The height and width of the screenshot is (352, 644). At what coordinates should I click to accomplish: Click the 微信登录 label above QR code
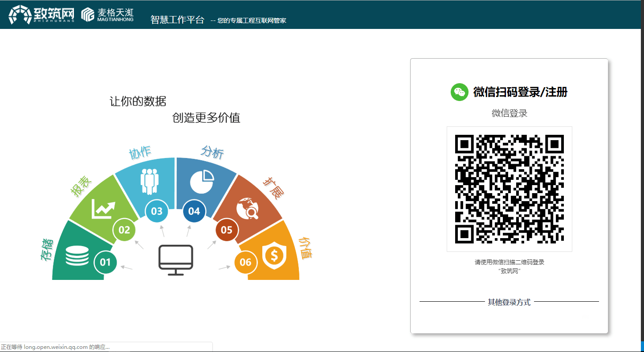[x=509, y=113]
